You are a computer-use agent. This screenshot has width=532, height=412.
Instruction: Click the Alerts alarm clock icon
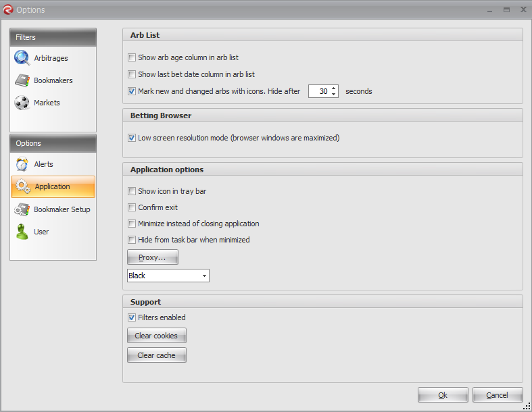[x=22, y=164]
